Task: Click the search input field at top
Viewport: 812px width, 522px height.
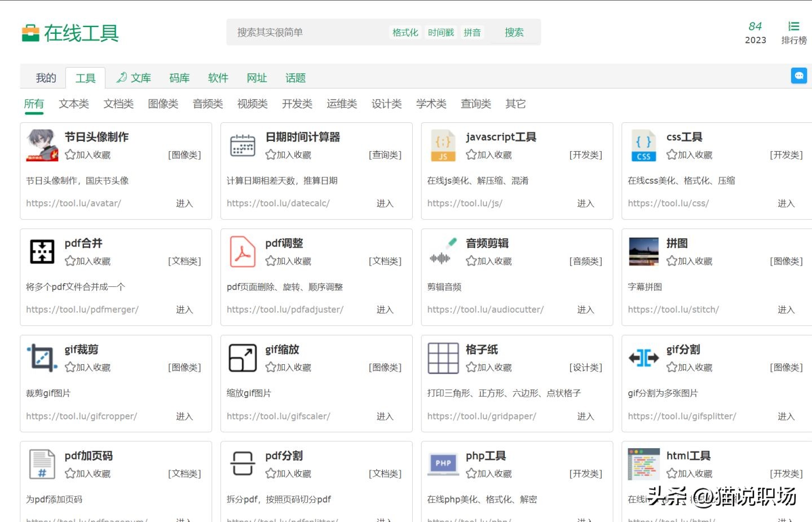Action: coord(304,32)
